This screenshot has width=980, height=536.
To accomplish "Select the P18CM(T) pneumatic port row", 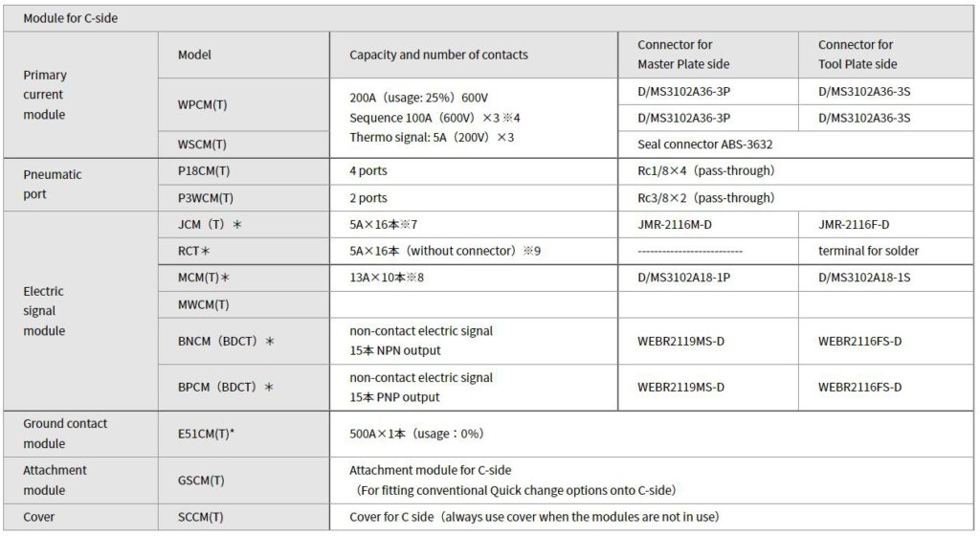I will (x=566, y=171).
